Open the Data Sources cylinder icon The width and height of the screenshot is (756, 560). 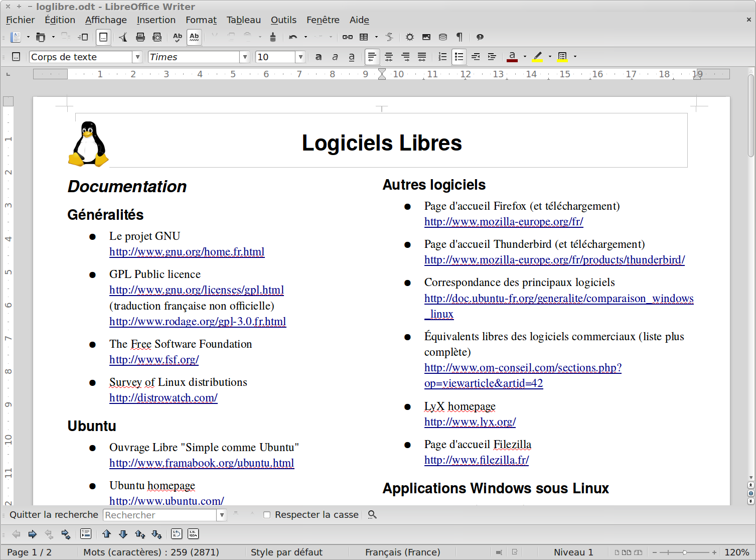point(443,37)
